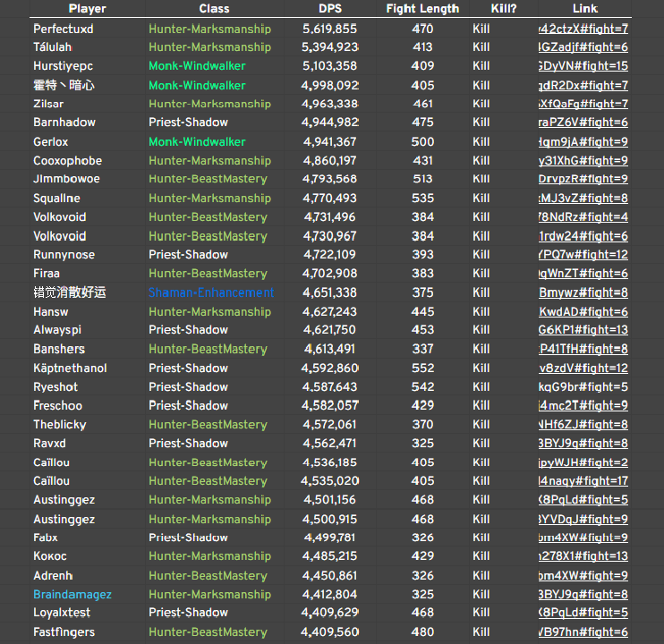This screenshot has width=664, height=644.
Task: Select Banshers' fight length 337
Action: (x=422, y=349)
